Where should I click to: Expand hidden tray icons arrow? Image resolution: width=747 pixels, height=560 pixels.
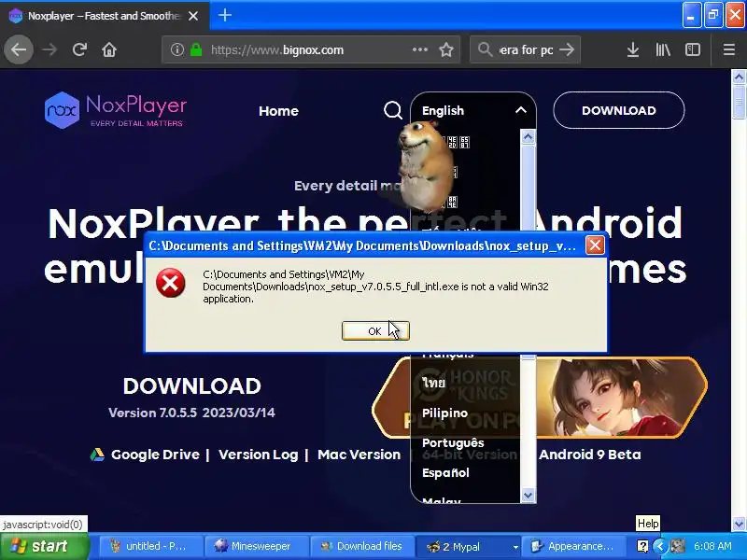click(x=659, y=546)
